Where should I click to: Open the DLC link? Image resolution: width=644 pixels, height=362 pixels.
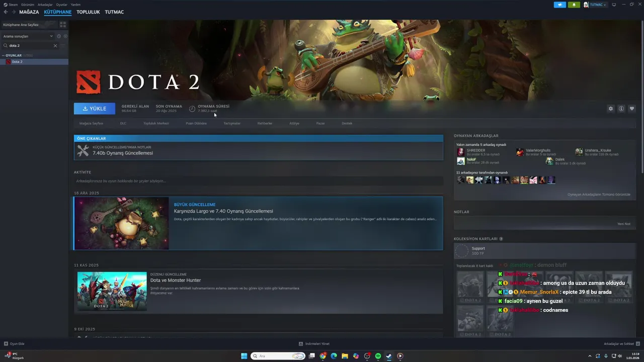click(123, 123)
